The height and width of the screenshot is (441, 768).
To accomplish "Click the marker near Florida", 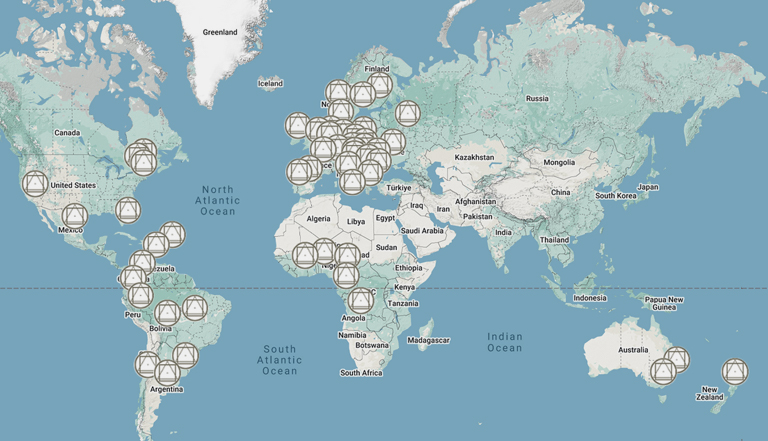I will [x=128, y=210].
